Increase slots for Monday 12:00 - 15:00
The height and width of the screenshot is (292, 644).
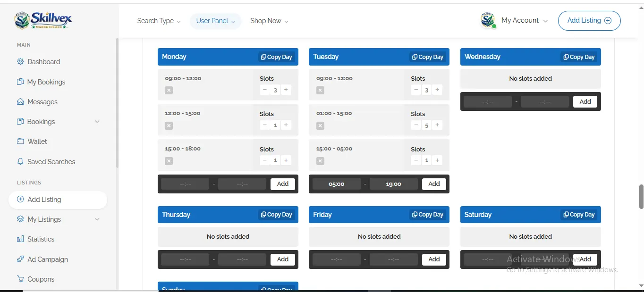click(286, 125)
